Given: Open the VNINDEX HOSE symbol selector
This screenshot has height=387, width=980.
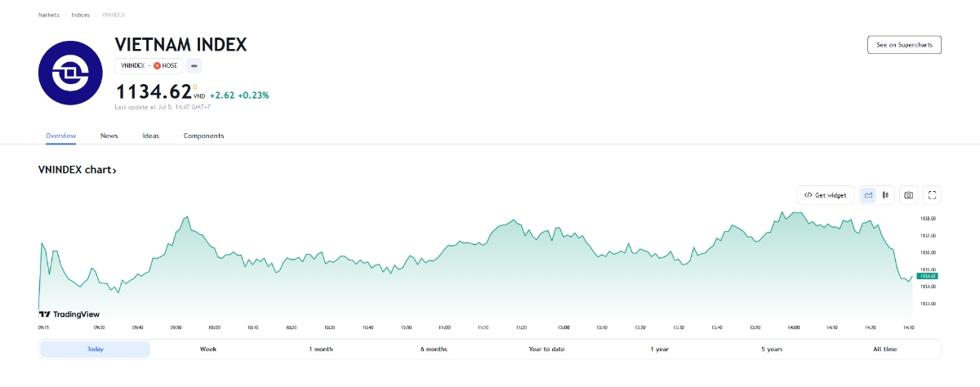Looking at the screenshot, I should pos(149,65).
